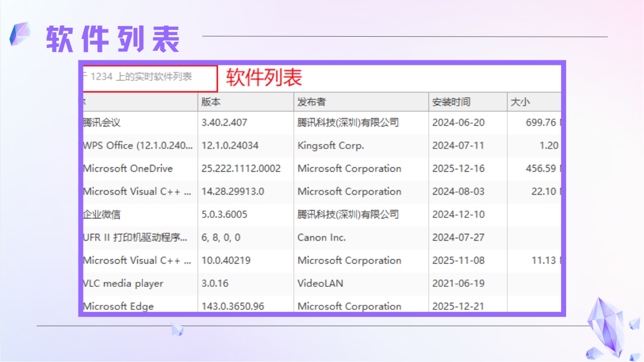Click version 14.28.29913.0 cell
644x362 pixels.
click(x=233, y=191)
